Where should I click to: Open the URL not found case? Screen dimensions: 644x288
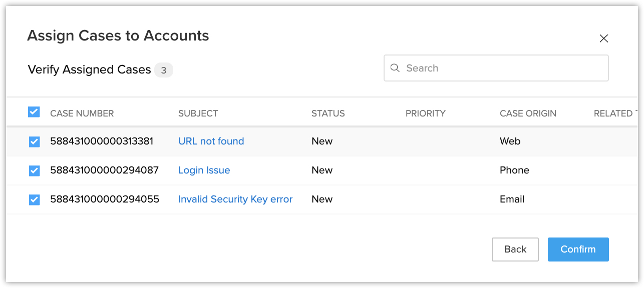pos(211,141)
